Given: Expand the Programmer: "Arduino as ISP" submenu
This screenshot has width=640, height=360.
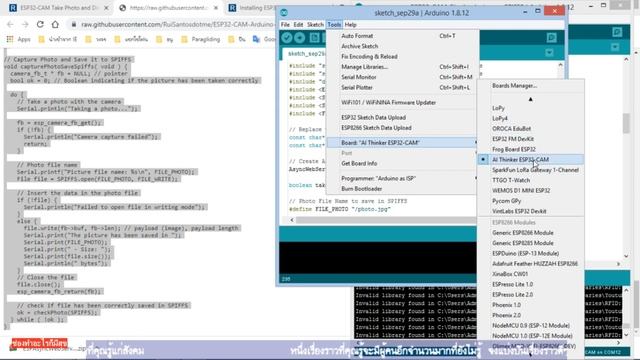Looking at the screenshot, I should click(402, 178).
